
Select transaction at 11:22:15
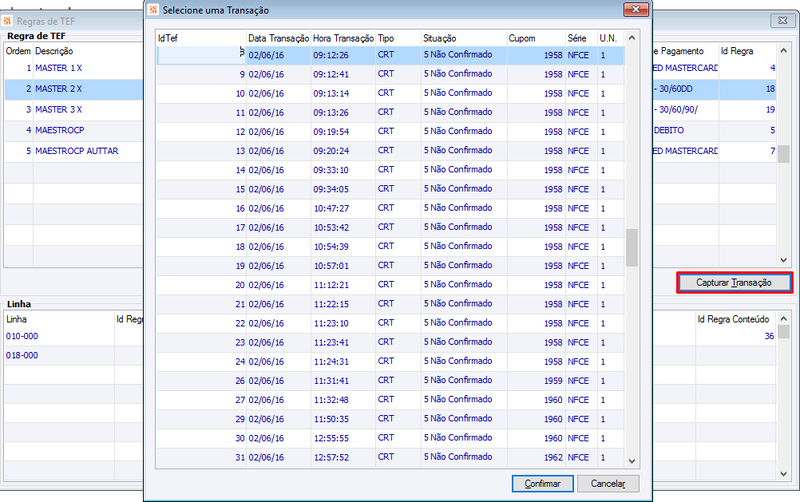click(x=390, y=304)
